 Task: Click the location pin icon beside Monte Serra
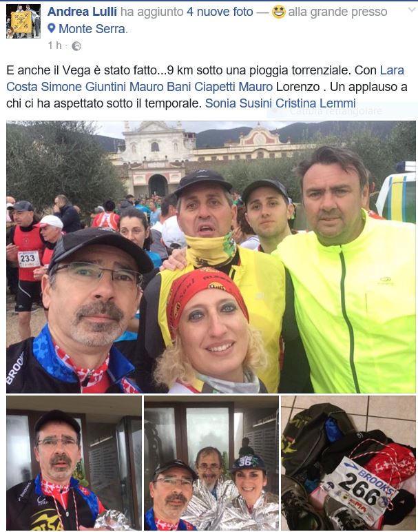(52, 28)
